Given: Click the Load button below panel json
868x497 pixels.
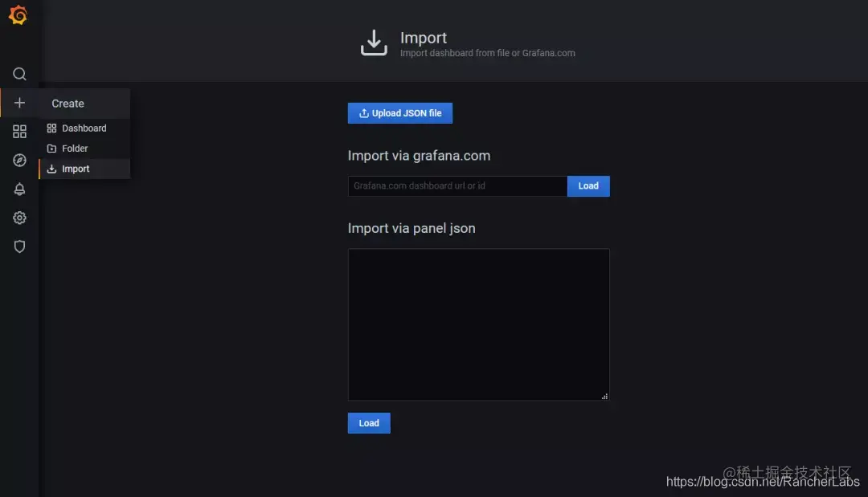Looking at the screenshot, I should 369,423.
